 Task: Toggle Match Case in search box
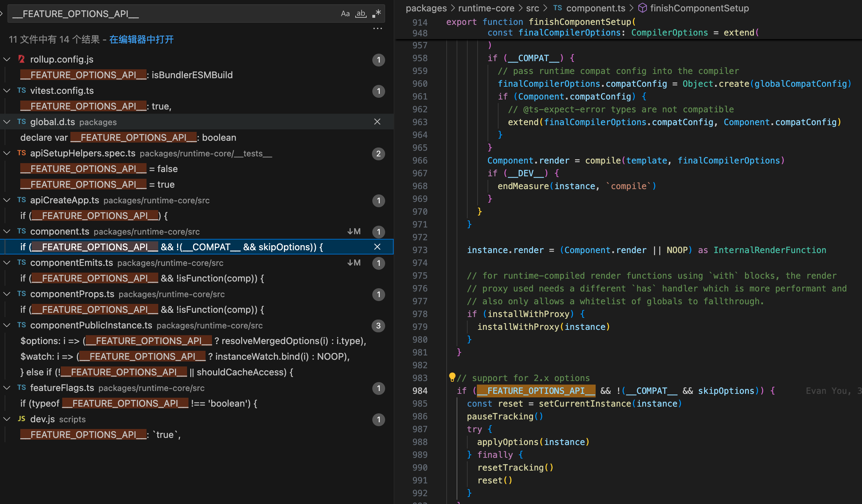click(x=345, y=14)
